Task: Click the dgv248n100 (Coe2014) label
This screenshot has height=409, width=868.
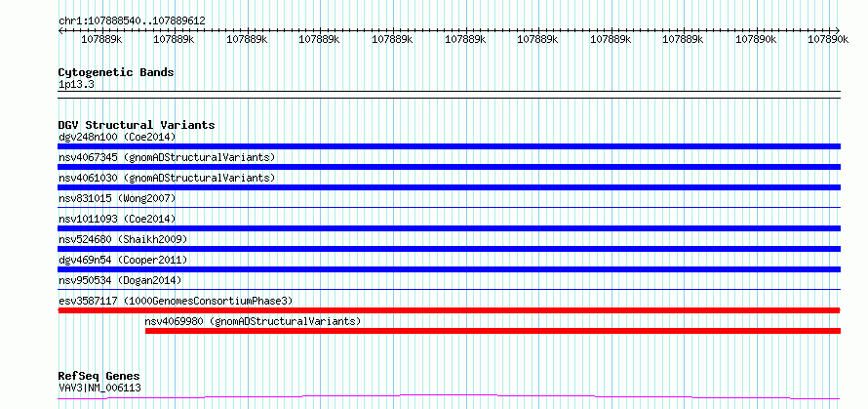Action: pyautogui.click(x=117, y=137)
